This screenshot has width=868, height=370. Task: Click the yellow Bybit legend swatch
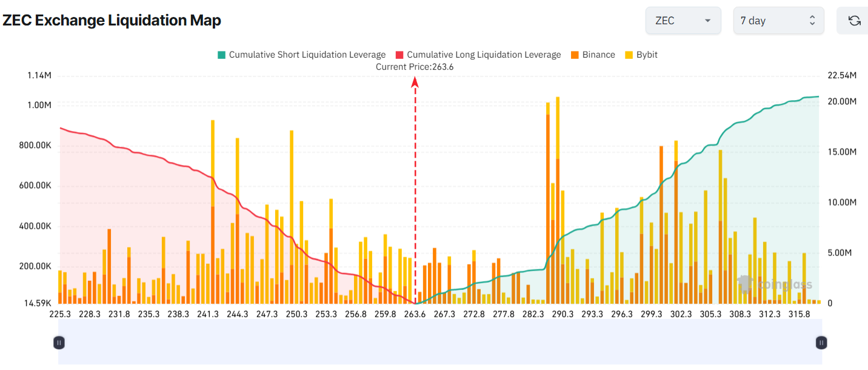[628, 55]
